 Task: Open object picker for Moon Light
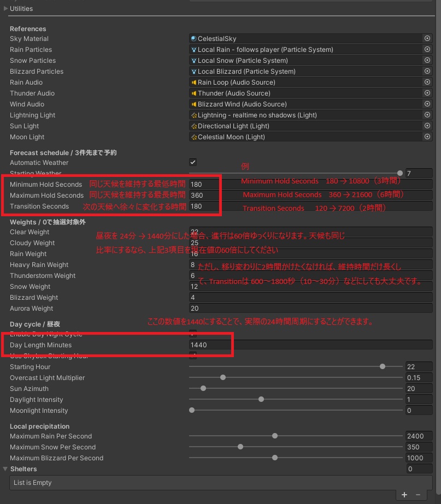point(427,137)
